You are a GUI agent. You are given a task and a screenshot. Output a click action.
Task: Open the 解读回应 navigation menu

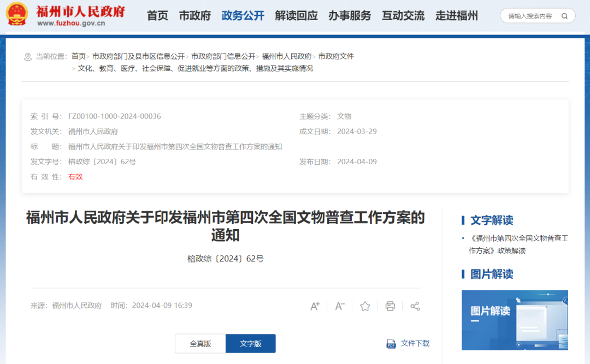[x=296, y=16]
